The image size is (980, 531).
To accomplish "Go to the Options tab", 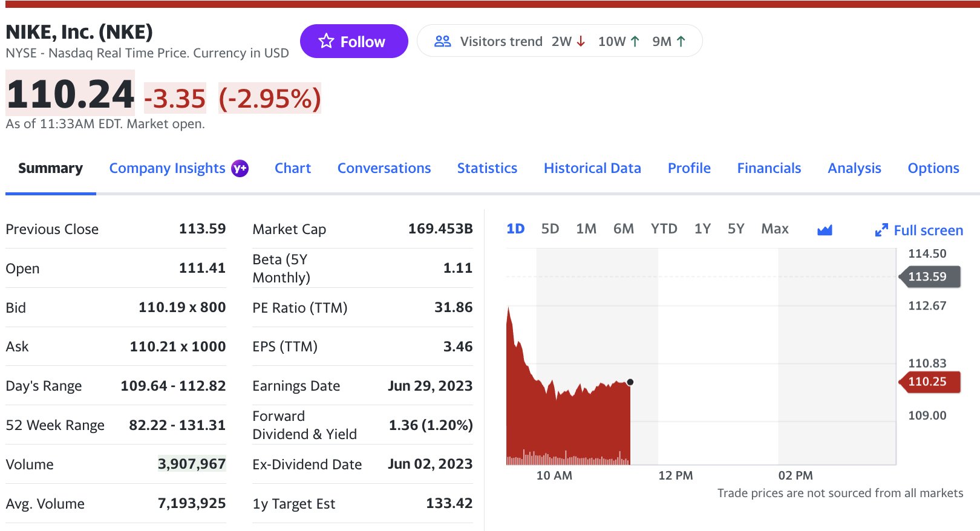I will pyautogui.click(x=933, y=168).
